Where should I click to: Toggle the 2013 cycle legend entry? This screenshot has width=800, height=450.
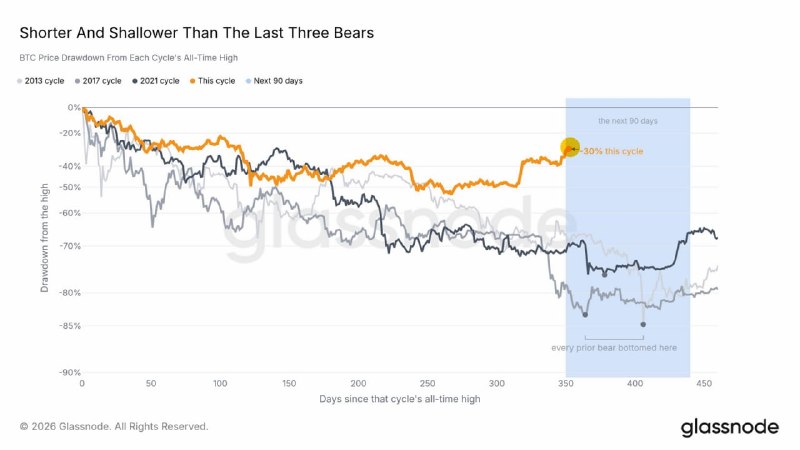[41, 81]
